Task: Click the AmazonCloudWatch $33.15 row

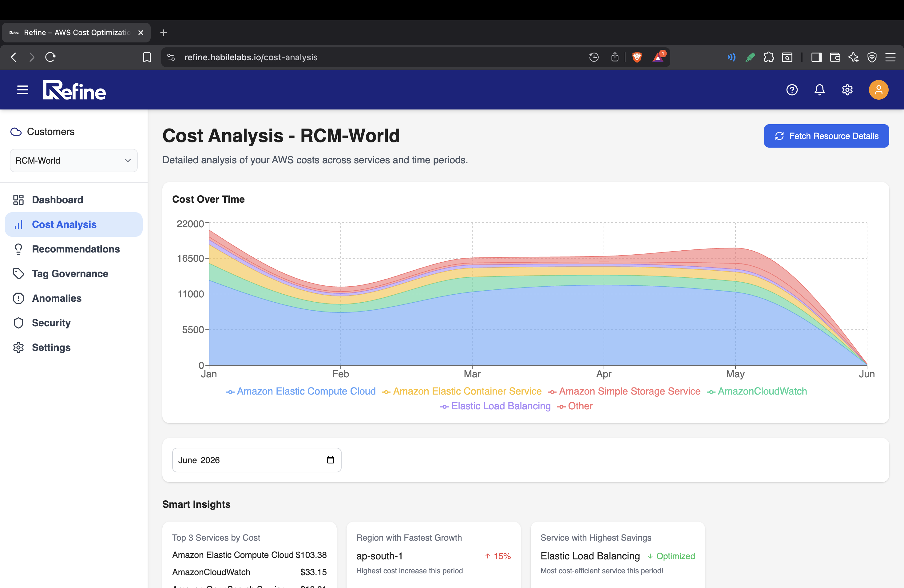Action: (249, 572)
